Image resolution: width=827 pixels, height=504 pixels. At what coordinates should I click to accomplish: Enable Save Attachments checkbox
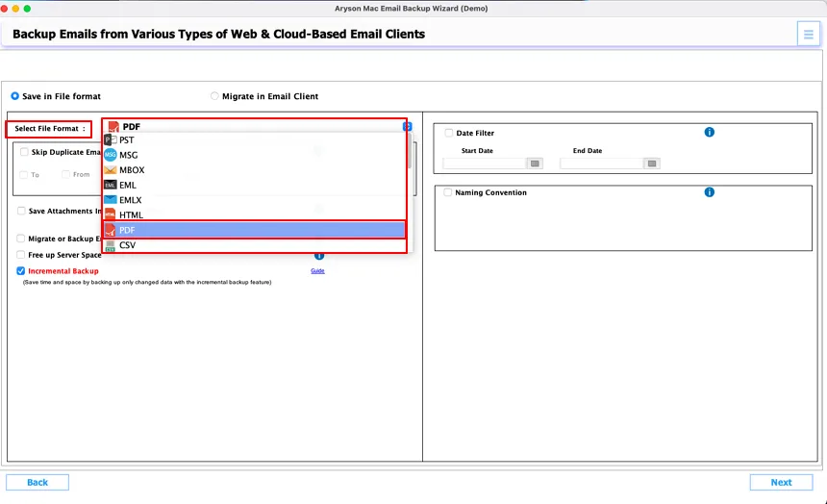point(21,211)
